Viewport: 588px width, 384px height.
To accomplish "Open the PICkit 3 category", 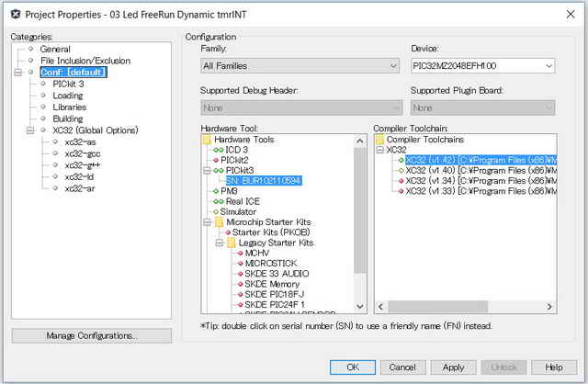I will 68,84.
